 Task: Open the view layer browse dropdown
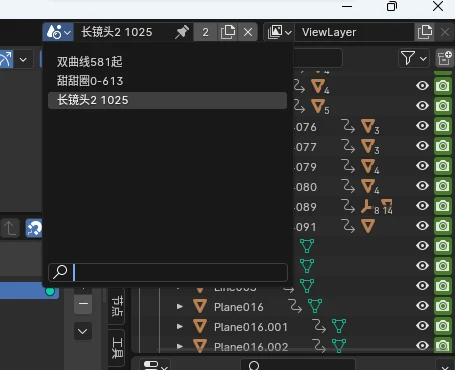coord(279,32)
